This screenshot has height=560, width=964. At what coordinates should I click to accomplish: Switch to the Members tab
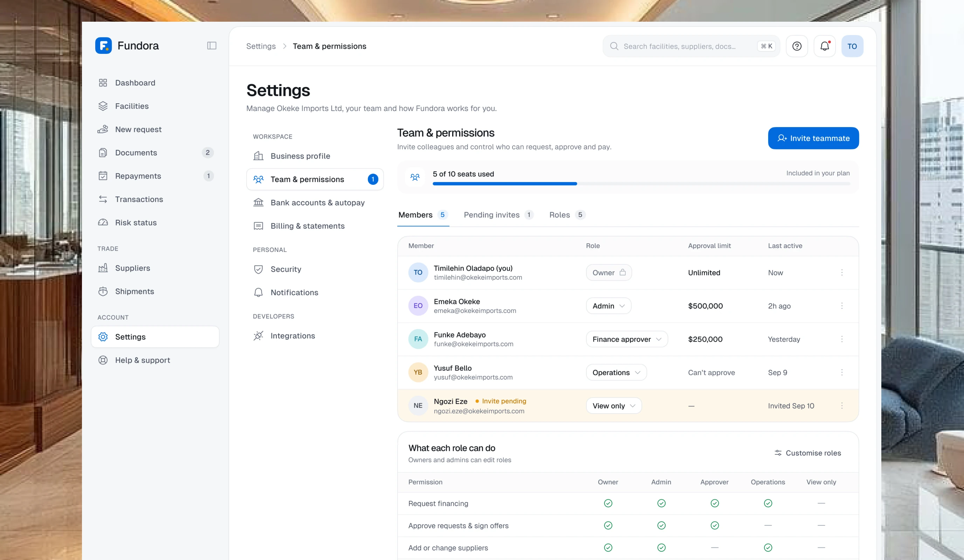coord(423,215)
